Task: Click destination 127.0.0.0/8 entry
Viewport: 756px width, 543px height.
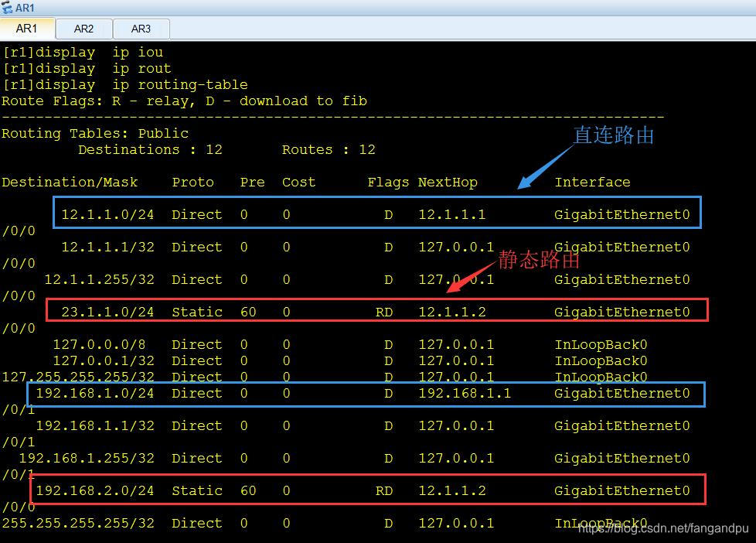Action: [99, 344]
